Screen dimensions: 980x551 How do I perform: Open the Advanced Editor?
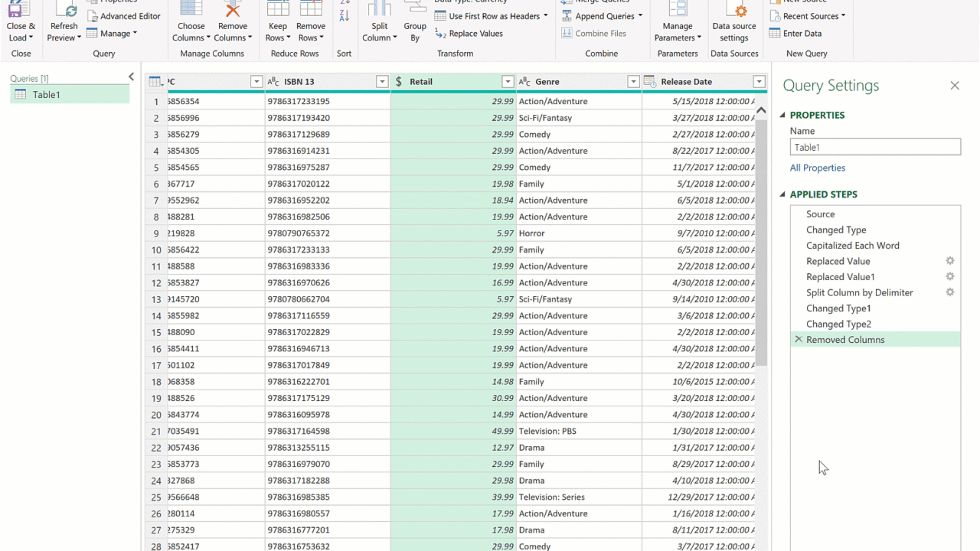pyautogui.click(x=123, y=16)
